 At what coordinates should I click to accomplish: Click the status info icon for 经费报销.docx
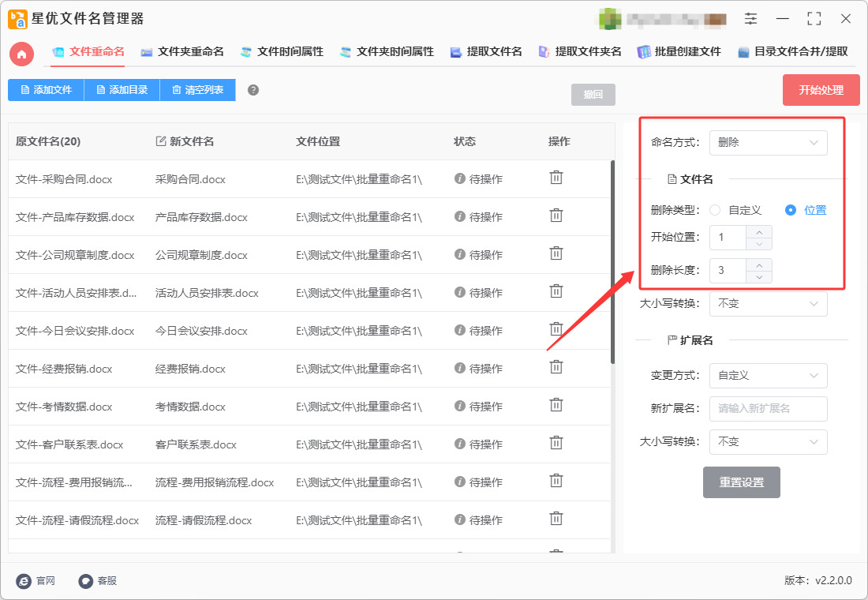tap(459, 368)
